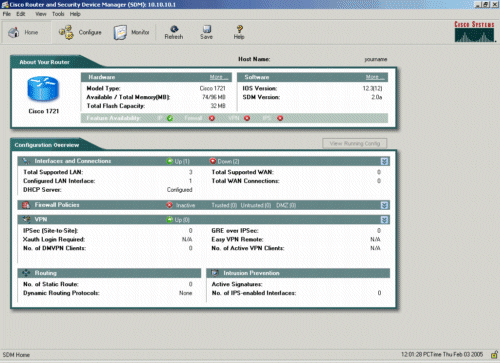This screenshot has height=363, width=500.
Task: Expand Interfaces and Connections section
Action: (384, 161)
